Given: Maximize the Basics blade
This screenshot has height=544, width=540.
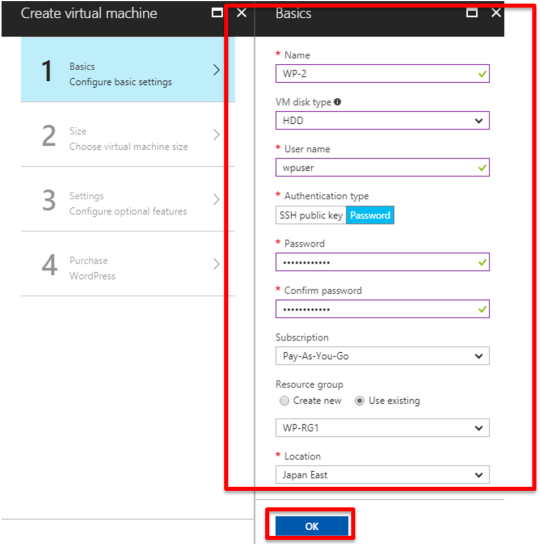Looking at the screenshot, I should pyautogui.click(x=472, y=13).
